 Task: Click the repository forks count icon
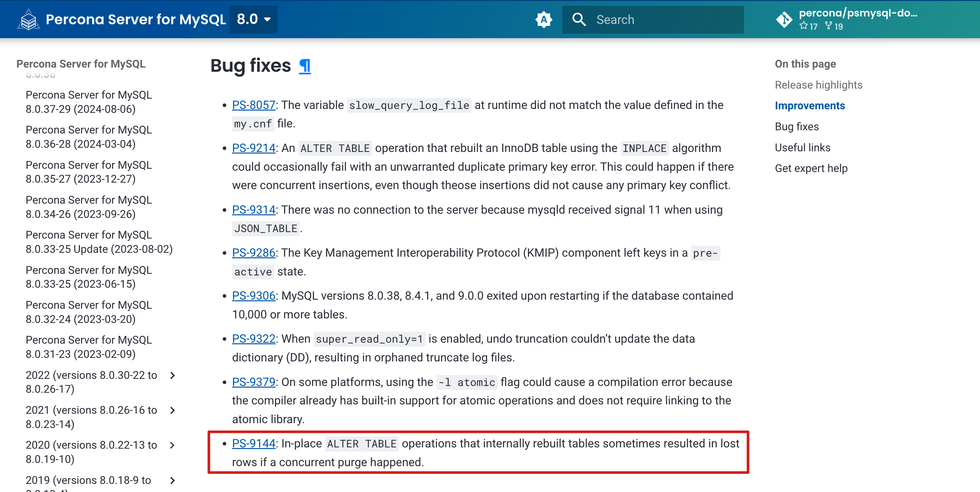[829, 26]
